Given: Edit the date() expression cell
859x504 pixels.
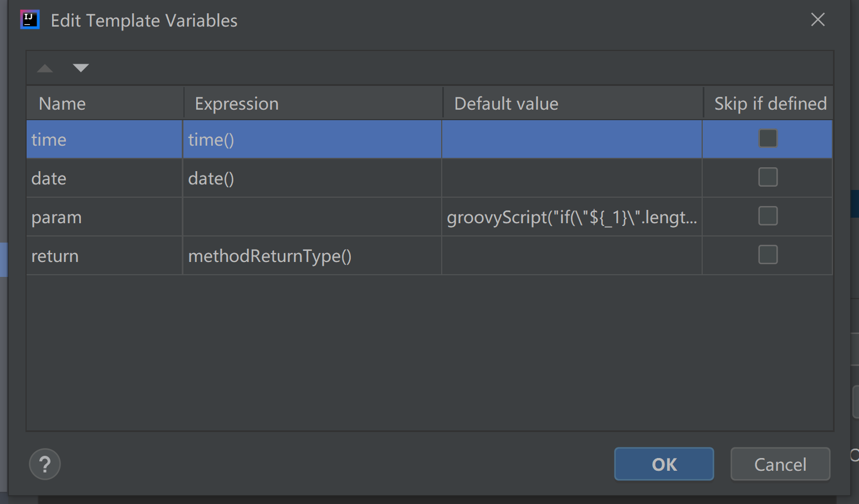Looking at the screenshot, I should [x=312, y=178].
